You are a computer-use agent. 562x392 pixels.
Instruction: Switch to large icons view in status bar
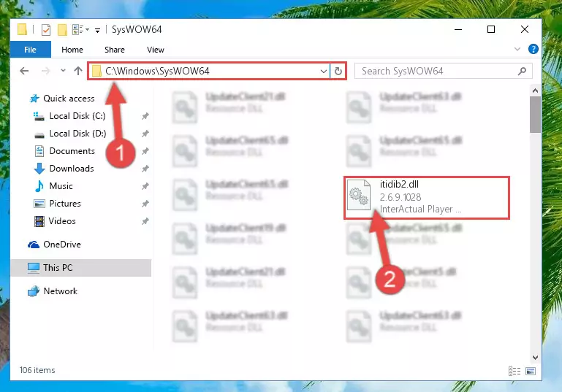coord(531,372)
